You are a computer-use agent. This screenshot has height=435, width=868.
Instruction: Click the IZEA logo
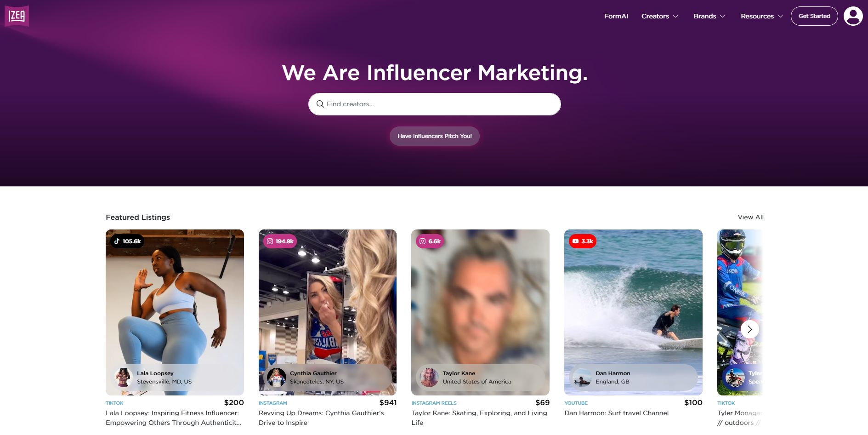pos(17,16)
